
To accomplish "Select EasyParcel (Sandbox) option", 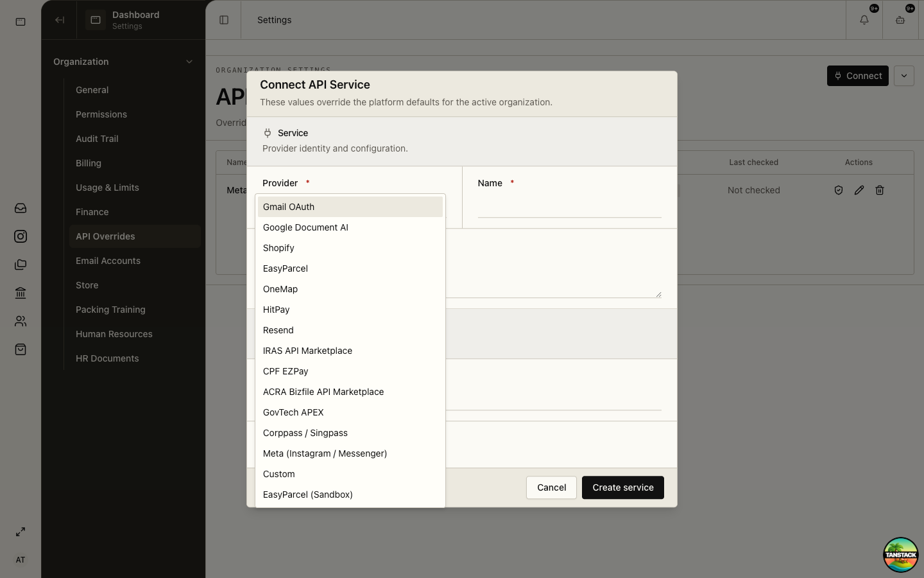I will (350, 495).
